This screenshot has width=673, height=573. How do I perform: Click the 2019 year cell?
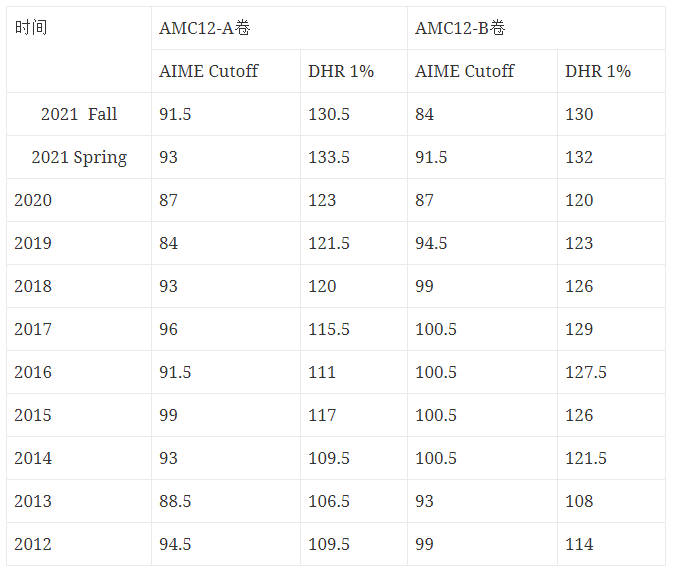pos(79,243)
